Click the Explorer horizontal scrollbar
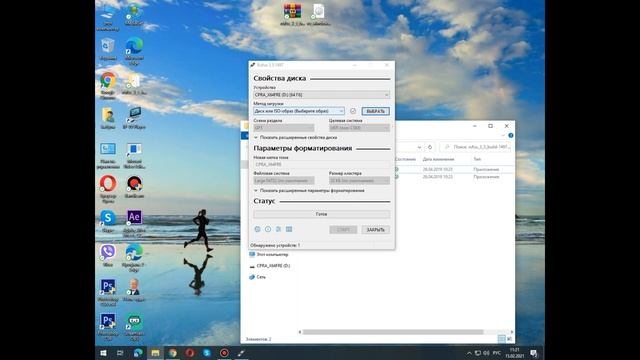Screen dimensions: 640x360 [393, 332]
